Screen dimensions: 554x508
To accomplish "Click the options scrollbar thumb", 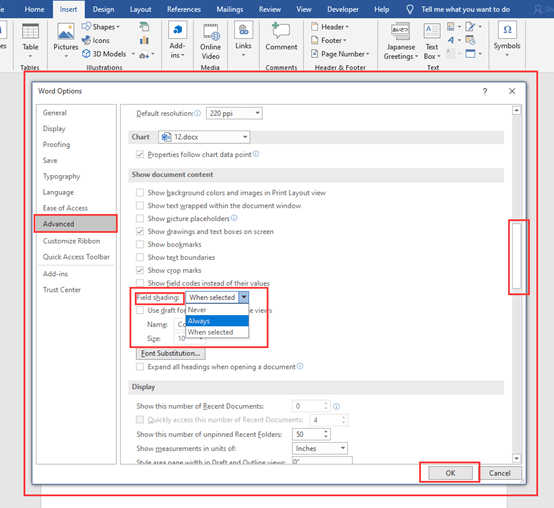I will click(517, 256).
